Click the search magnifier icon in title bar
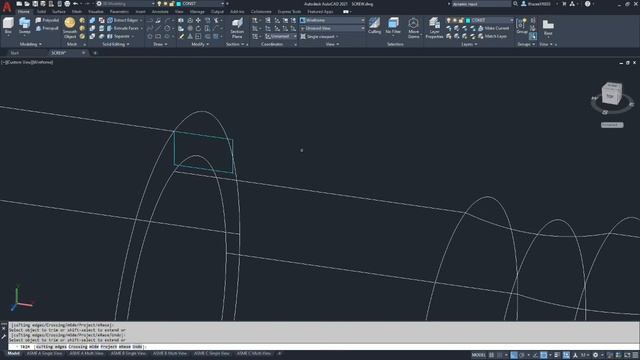 pos(516,4)
